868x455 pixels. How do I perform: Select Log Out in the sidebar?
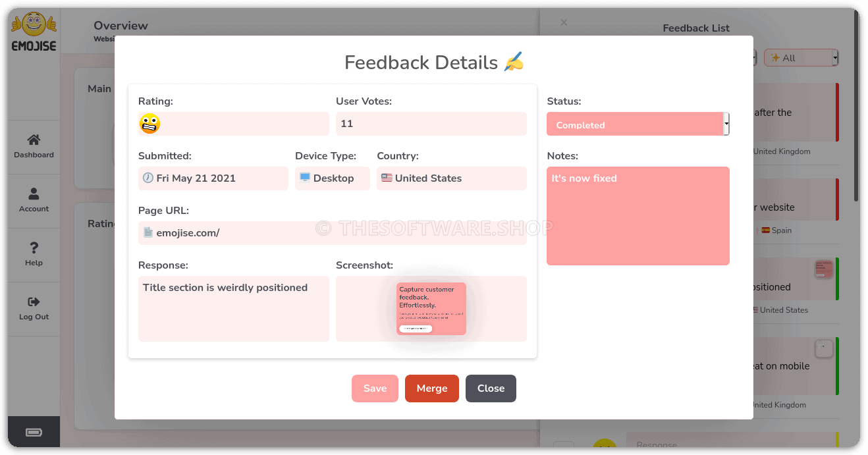point(34,309)
